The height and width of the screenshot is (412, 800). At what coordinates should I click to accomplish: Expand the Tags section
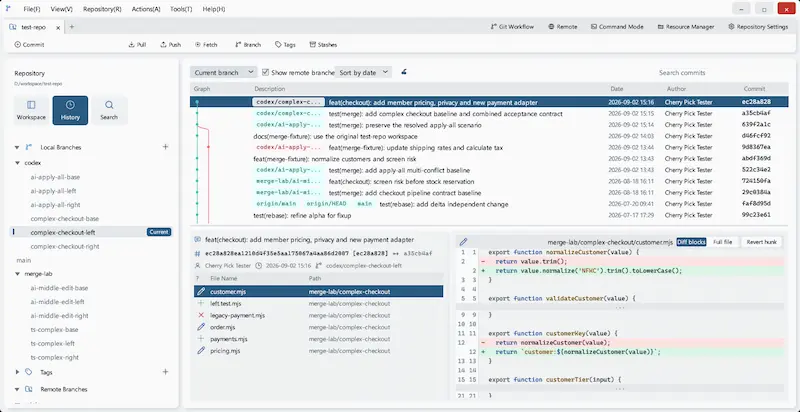point(17,372)
